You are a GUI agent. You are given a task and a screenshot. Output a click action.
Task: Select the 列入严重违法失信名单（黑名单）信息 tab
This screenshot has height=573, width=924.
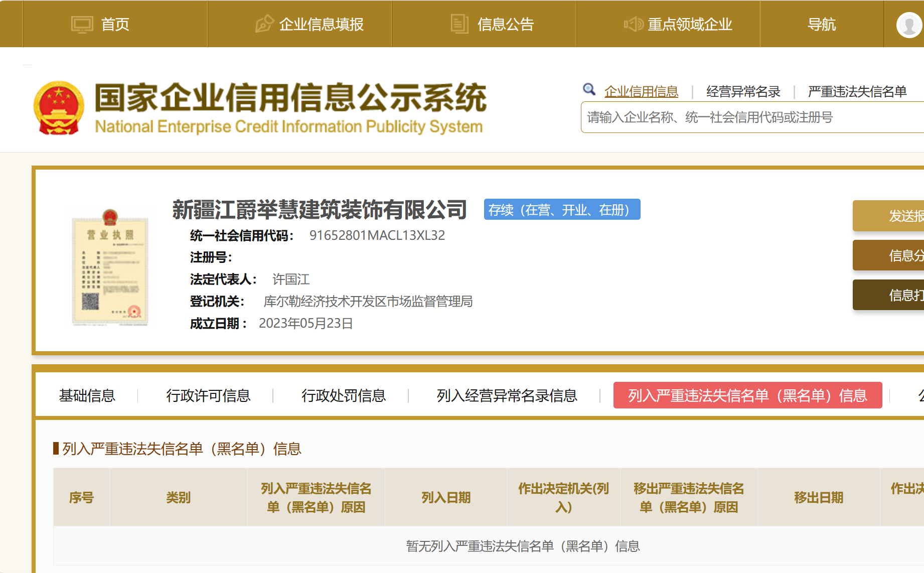pyautogui.click(x=747, y=395)
